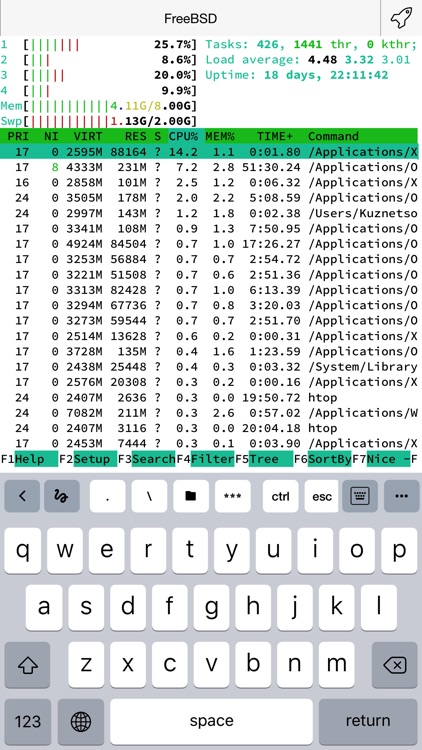Select the /Users/Kuznetso process row
This screenshot has width=422, height=750.
click(x=211, y=213)
